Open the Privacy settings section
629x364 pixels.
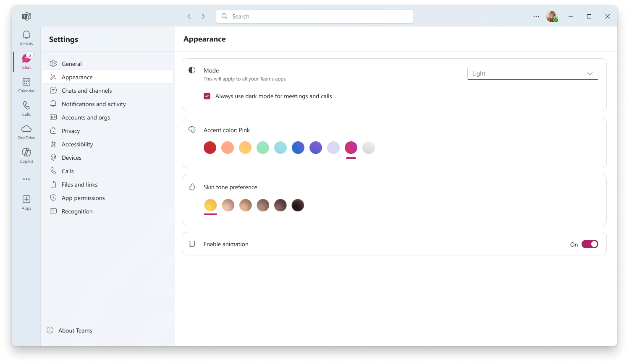tap(71, 131)
